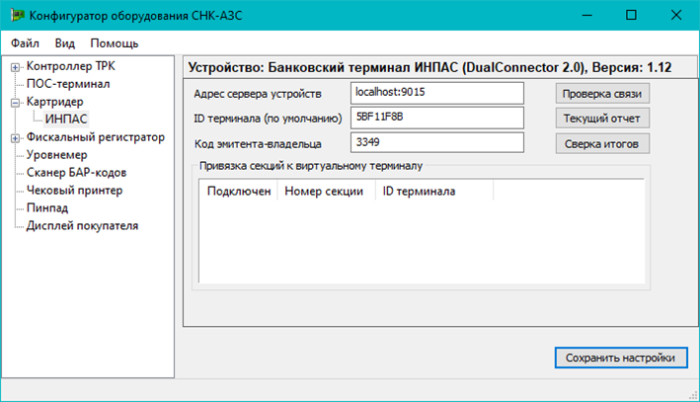Click the Код эмитента-владельца field
This screenshot has width=700, height=402.
click(438, 143)
